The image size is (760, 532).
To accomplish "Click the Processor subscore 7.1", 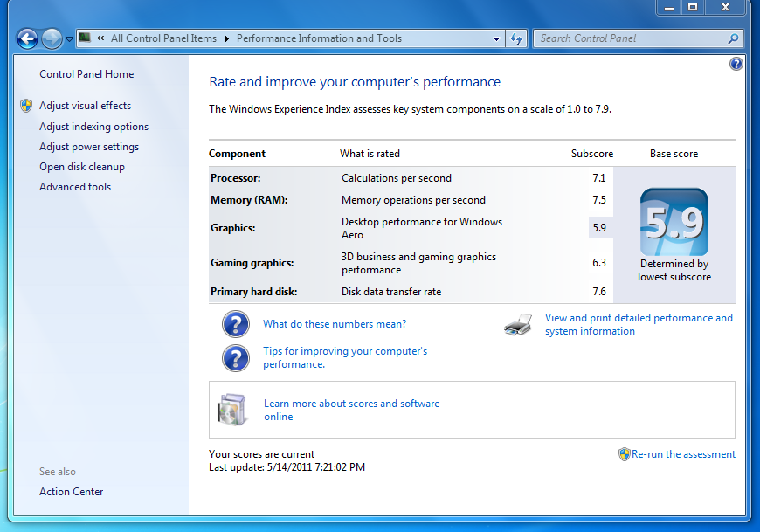I will 599,178.
